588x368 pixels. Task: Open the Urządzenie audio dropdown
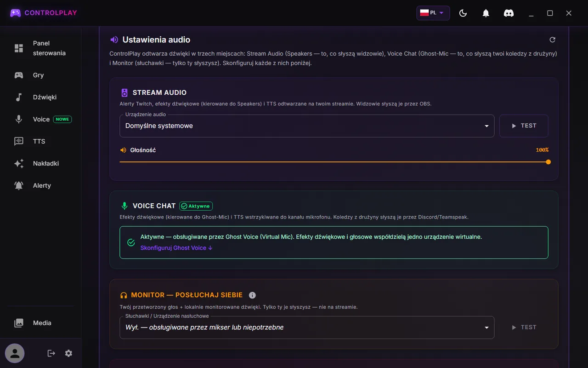[x=307, y=126]
